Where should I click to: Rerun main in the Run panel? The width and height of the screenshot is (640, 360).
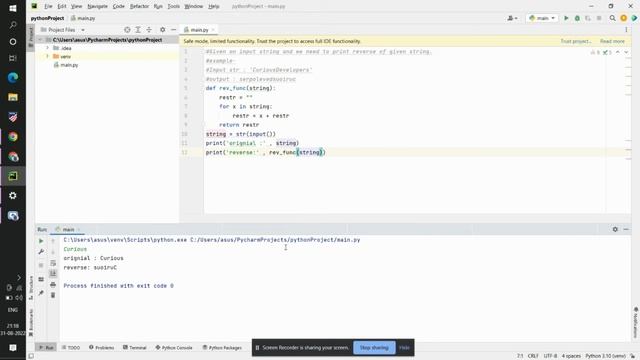click(41, 241)
